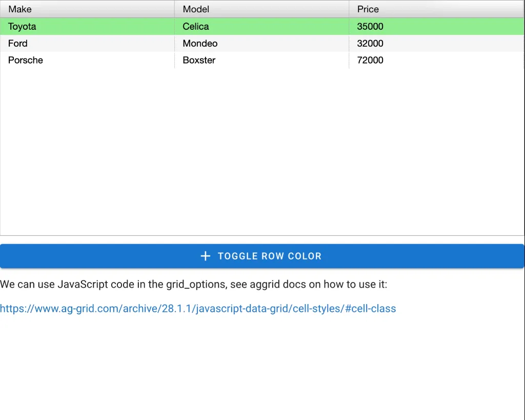Click the JavaScript grid_options description text
Image resolution: width=525 pixels, height=420 pixels.
(x=194, y=284)
